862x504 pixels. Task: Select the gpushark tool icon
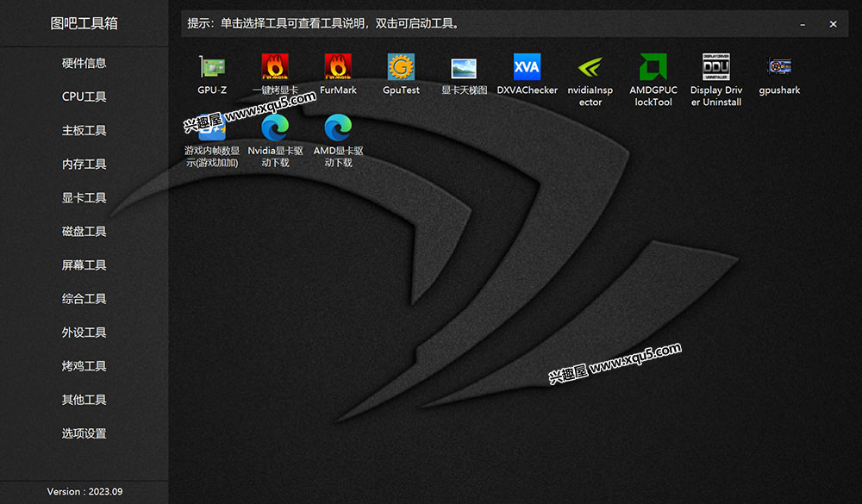779,67
